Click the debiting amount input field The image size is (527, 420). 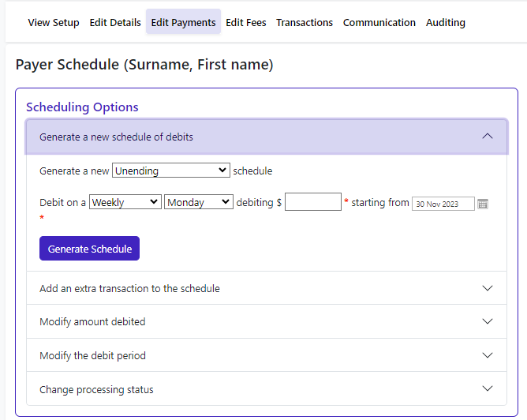click(312, 202)
